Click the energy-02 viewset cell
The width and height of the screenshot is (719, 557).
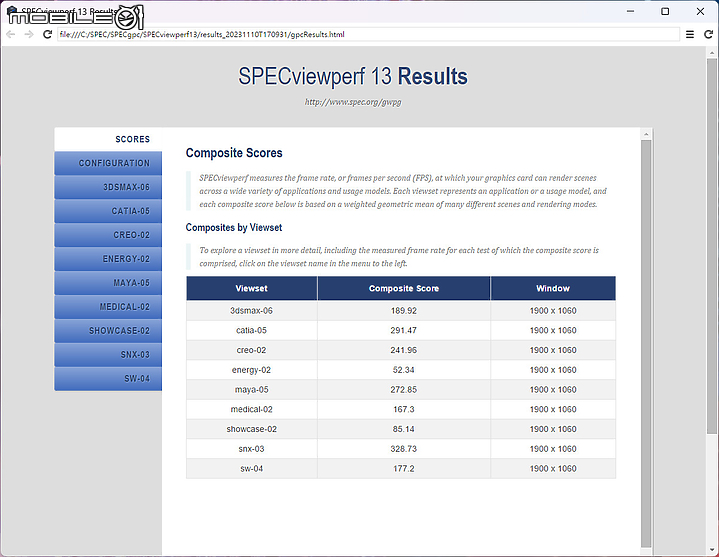coord(251,369)
